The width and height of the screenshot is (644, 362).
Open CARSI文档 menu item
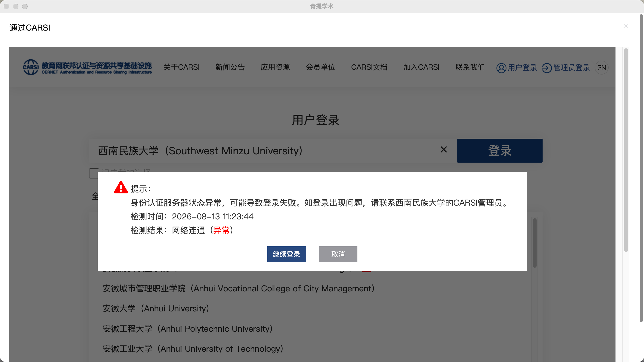pos(369,67)
